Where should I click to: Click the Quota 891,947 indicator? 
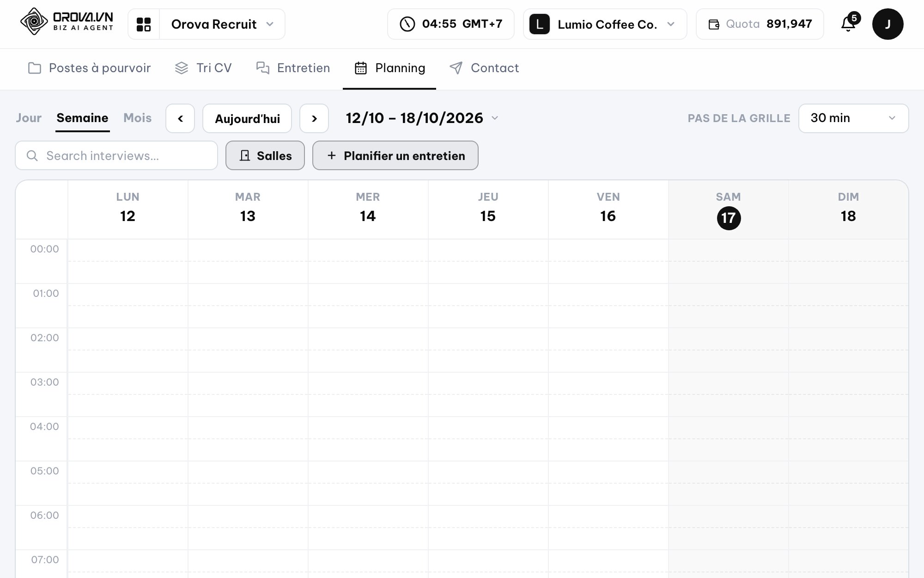click(x=760, y=24)
